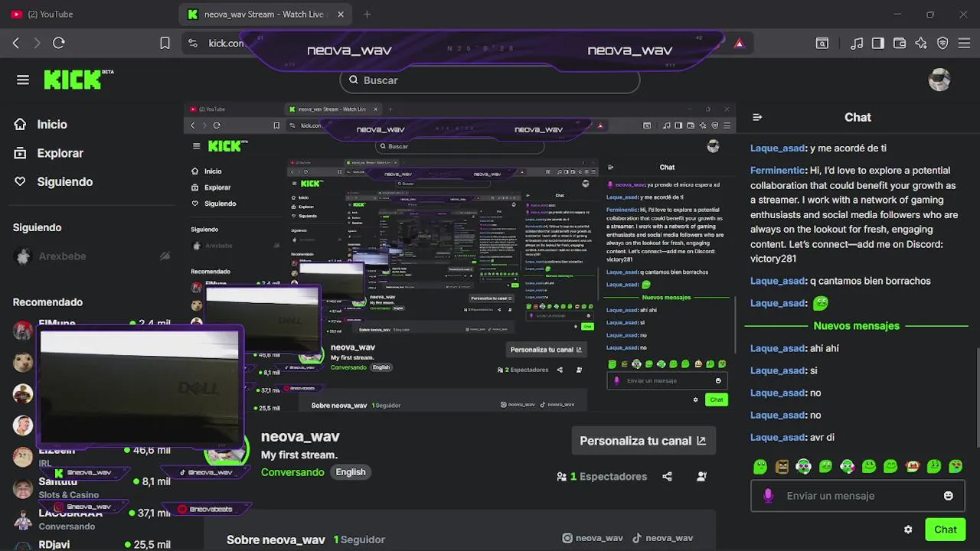Click the search magnifier icon in Buscar

(353, 80)
